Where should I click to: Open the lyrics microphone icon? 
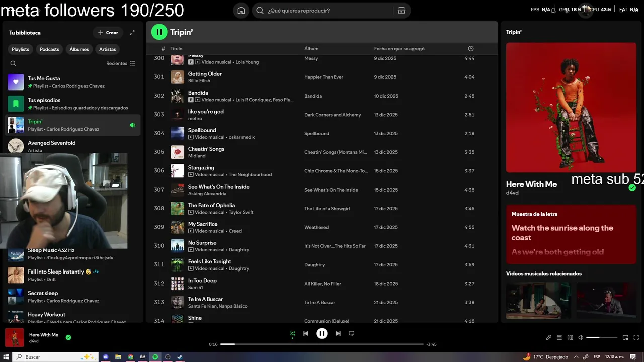click(x=549, y=337)
